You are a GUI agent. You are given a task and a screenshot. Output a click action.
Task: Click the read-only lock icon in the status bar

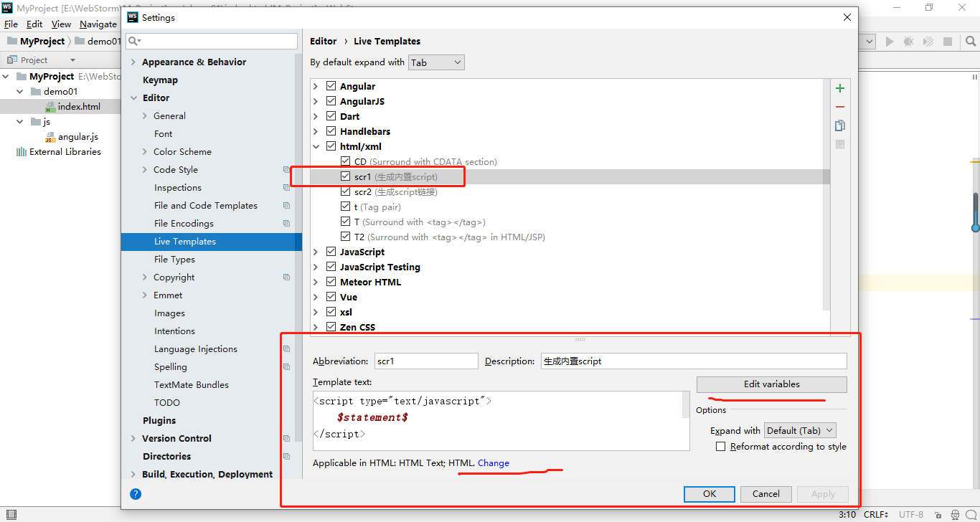pyautogui.click(x=936, y=515)
